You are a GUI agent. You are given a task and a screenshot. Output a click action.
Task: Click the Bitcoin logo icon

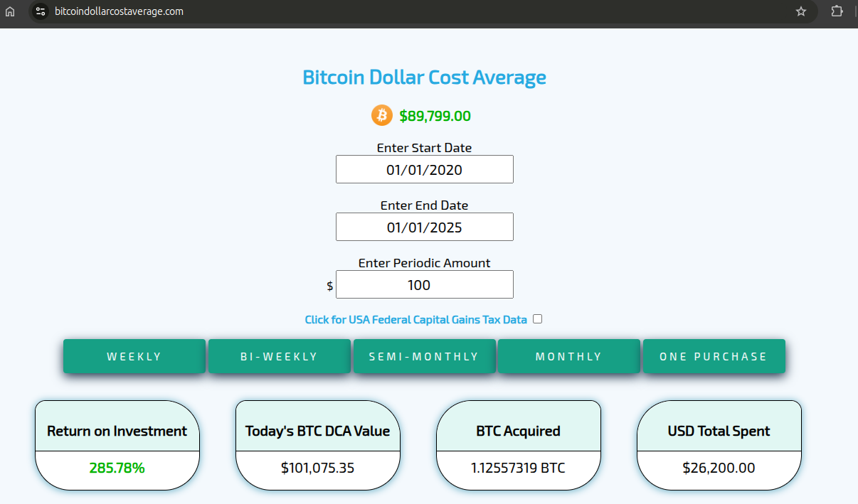pyautogui.click(x=382, y=115)
